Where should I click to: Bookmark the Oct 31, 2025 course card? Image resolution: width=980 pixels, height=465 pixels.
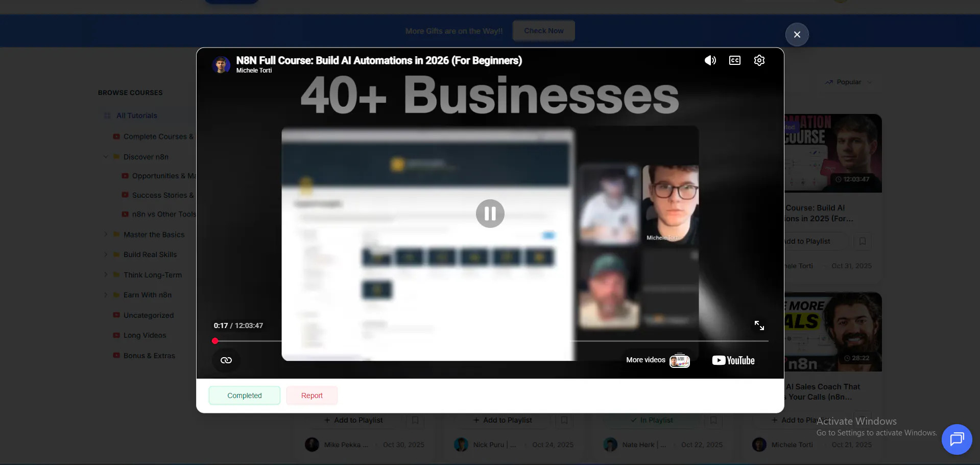tap(863, 241)
